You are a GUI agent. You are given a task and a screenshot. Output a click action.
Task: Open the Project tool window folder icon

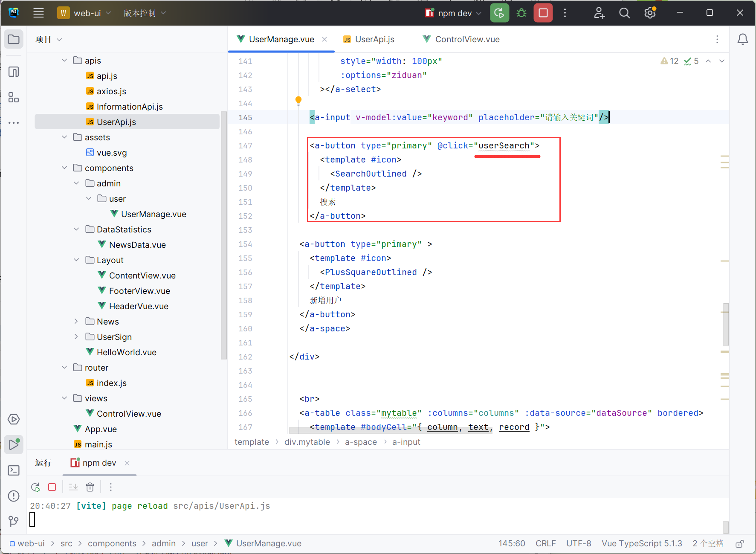pyautogui.click(x=14, y=39)
